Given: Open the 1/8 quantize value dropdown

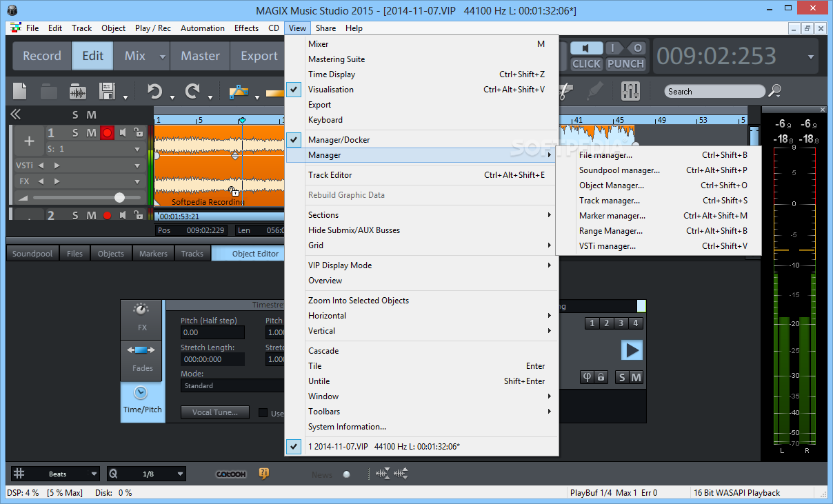Looking at the screenshot, I should click(x=181, y=474).
